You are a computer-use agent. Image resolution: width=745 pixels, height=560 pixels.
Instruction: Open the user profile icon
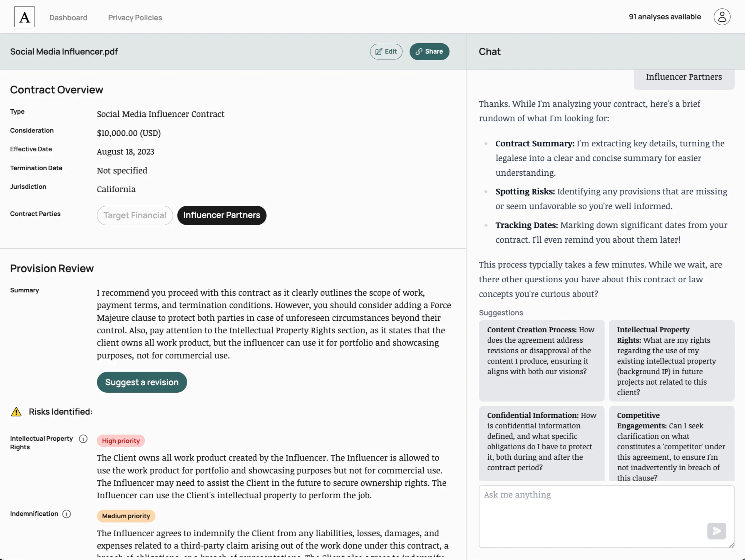point(722,17)
